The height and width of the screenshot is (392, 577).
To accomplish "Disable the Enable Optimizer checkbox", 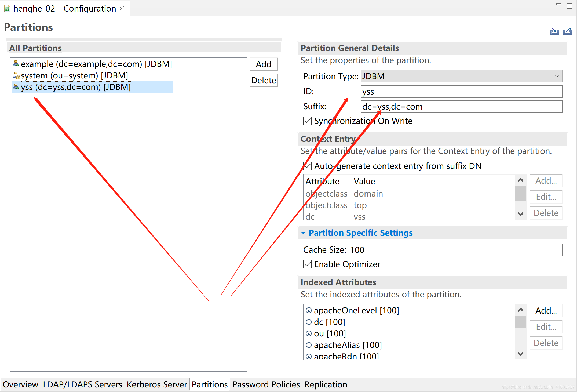I will [308, 264].
